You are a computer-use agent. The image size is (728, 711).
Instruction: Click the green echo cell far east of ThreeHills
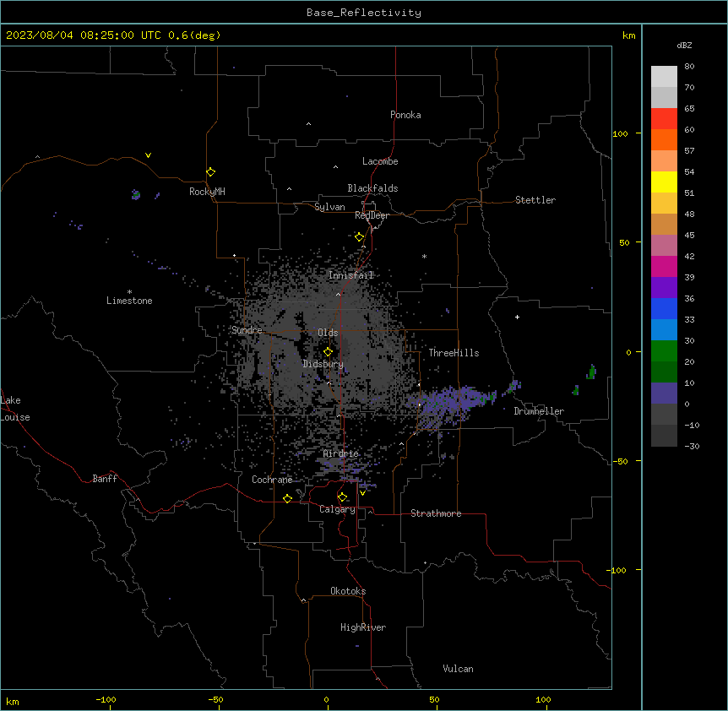(x=591, y=372)
